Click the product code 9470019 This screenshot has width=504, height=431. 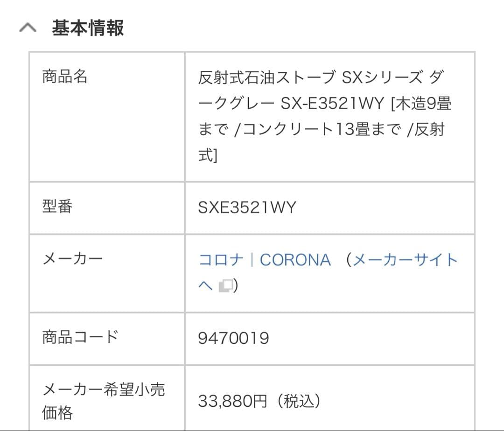(233, 338)
